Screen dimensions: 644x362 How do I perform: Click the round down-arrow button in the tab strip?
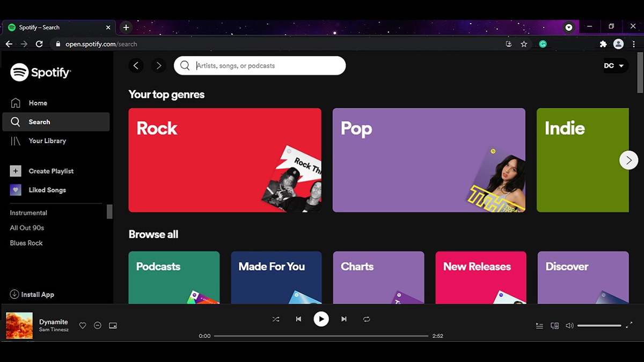[569, 27]
